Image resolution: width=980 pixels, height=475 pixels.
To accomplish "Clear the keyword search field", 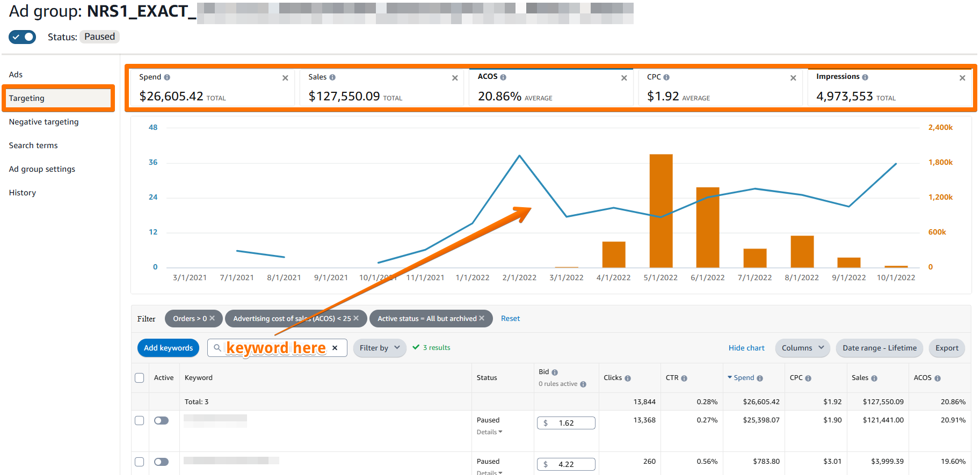I will [335, 348].
